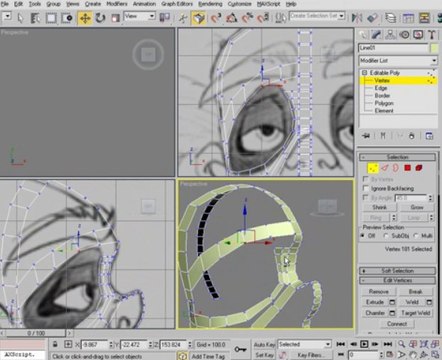The width and height of the screenshot is (442, 360).
Task: Click the Pin Stack icon
Action: (366, 136)
